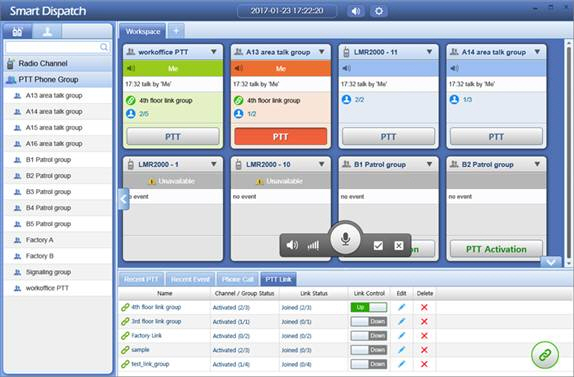Mute speaker on LMR2000 - 11 card

tap(346, 68)
